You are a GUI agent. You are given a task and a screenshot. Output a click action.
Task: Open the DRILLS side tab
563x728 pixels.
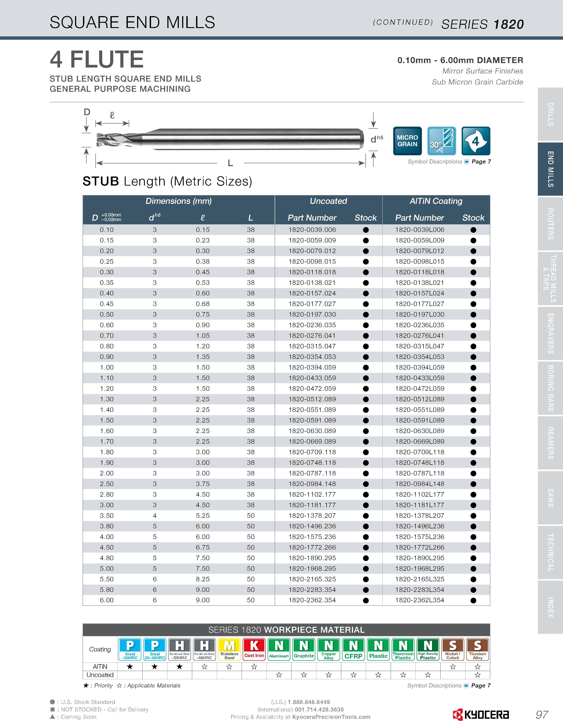click(550, 114)
